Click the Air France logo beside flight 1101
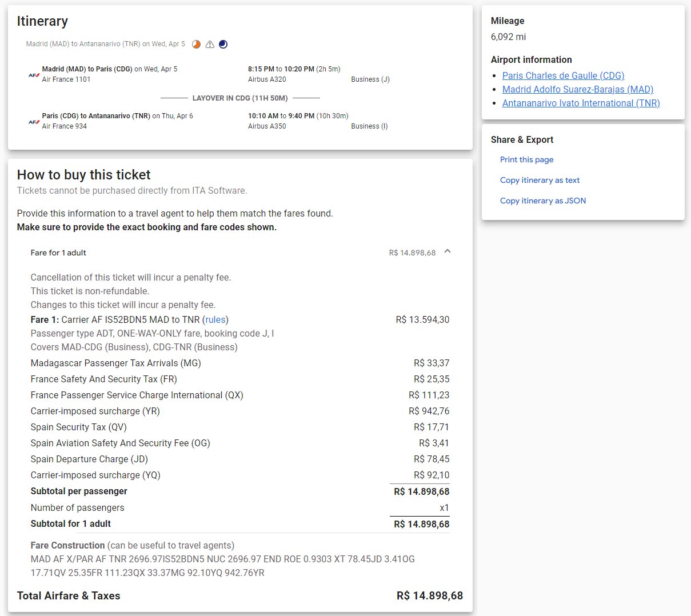Image resolution: width=691 pixels, height=616 pixels. 34,75
